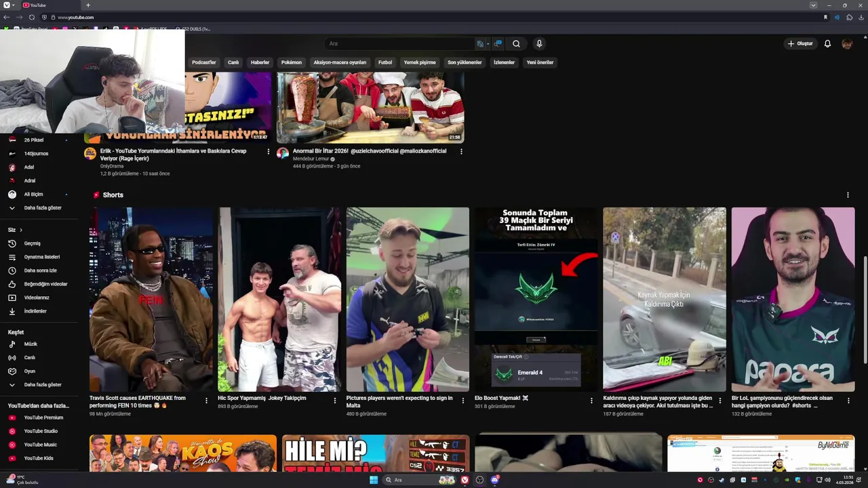This screenshot has height=488, width=868.
Task: Play Anormal Bir İftar 2026 video thumbnail
Action: (370, 108)
